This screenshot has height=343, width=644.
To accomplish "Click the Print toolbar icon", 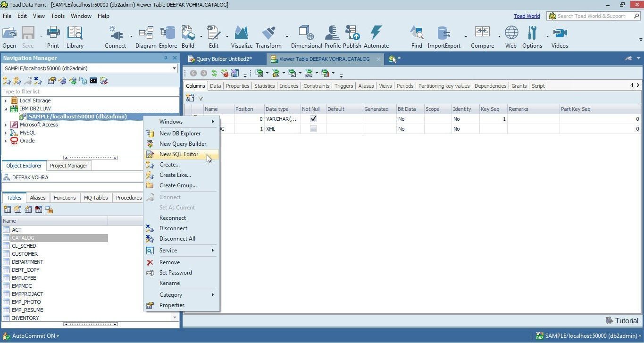I will [53, 37].
